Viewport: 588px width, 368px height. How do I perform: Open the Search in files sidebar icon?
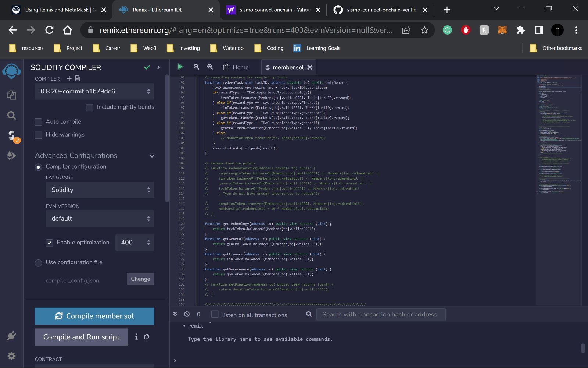[x=11, y=116]
